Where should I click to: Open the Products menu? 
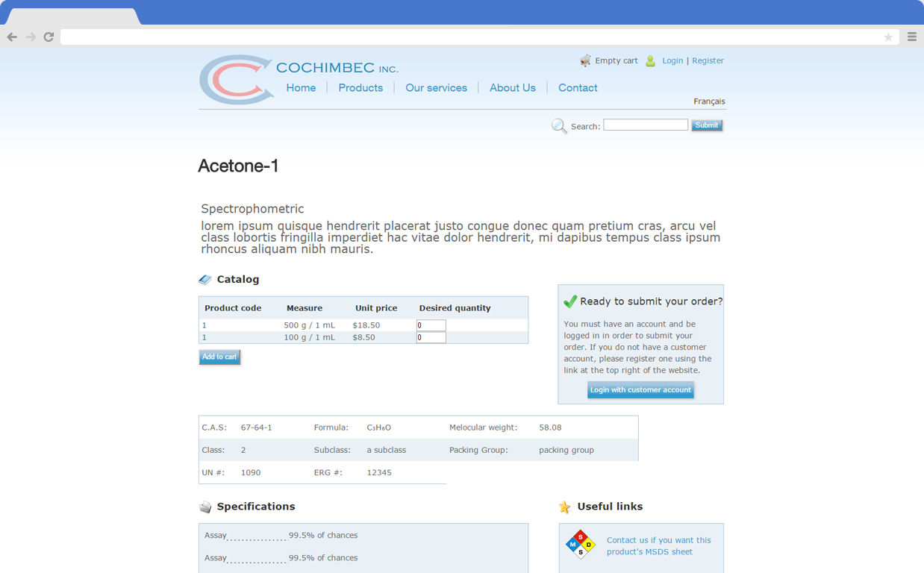pyautogui.click(x=360, y=87)
